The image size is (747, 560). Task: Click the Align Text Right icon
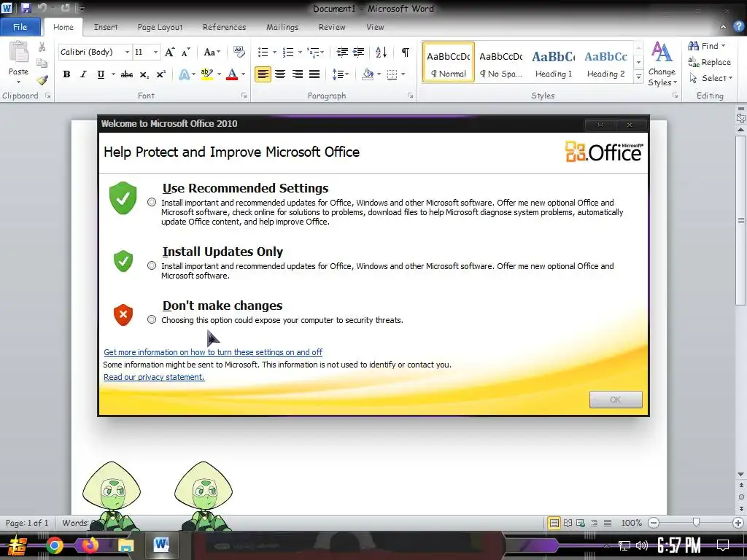click(298, 74)
